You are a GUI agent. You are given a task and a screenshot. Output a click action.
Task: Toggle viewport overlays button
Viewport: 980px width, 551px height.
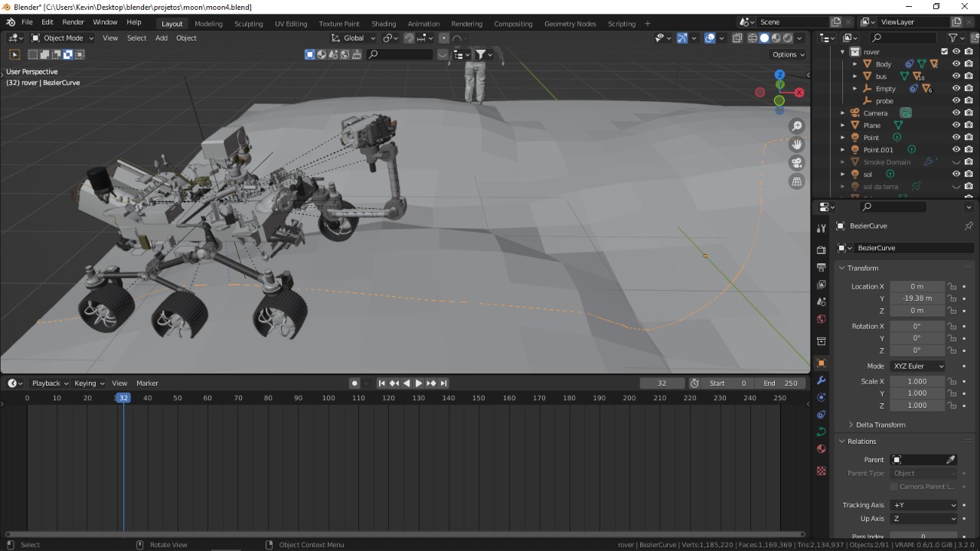(x=710, y=38)
